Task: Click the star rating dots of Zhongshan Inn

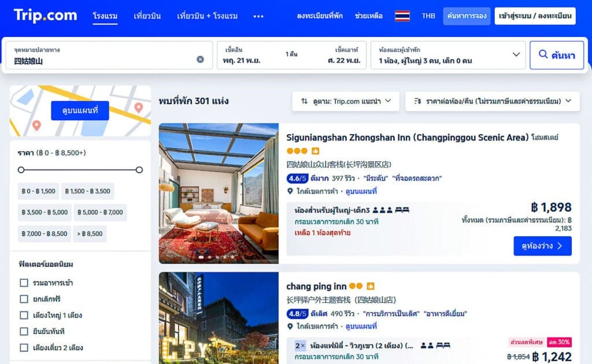Action: click(297, 151)
